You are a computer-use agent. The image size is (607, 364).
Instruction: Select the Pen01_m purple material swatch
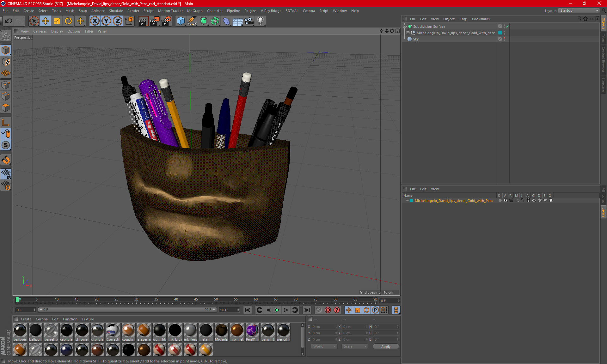click(x=252, y=332)
